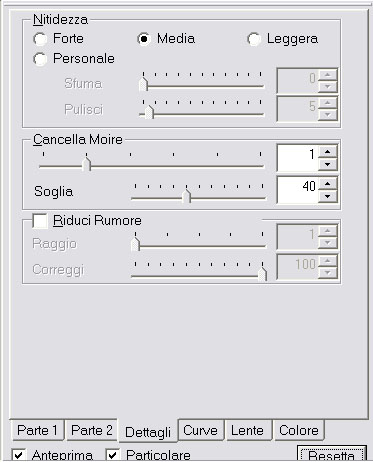Image resolution: width=373 pixels, height=462 pixels.
Task: Enable the Riduci Rumore checkbox
Action: [40, 221]
